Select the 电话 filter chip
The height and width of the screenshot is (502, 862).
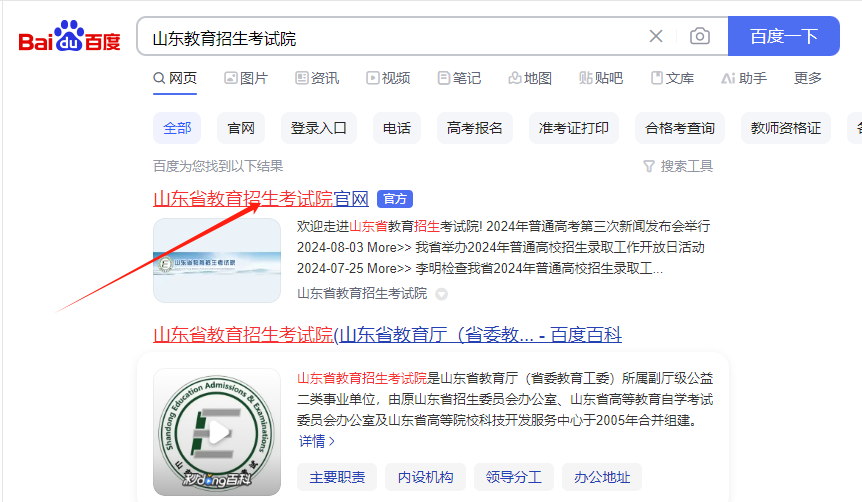pos(397,128)
